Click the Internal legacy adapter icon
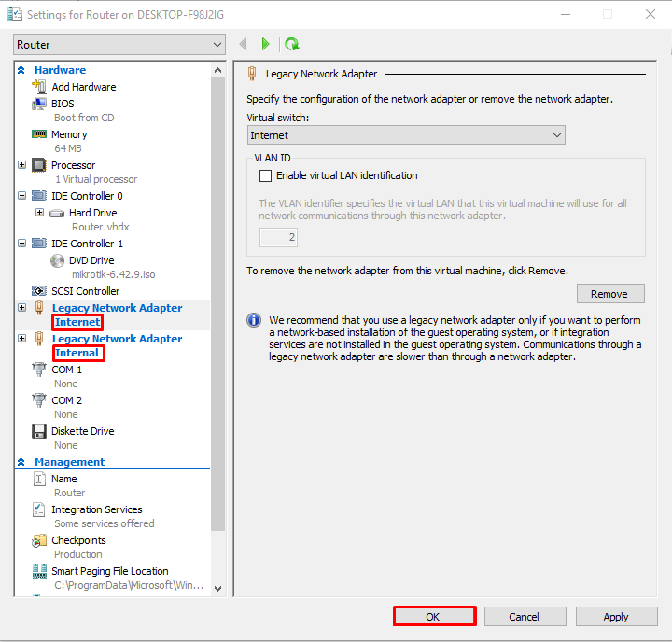The image size is (672, 642). tap(39, 339)
